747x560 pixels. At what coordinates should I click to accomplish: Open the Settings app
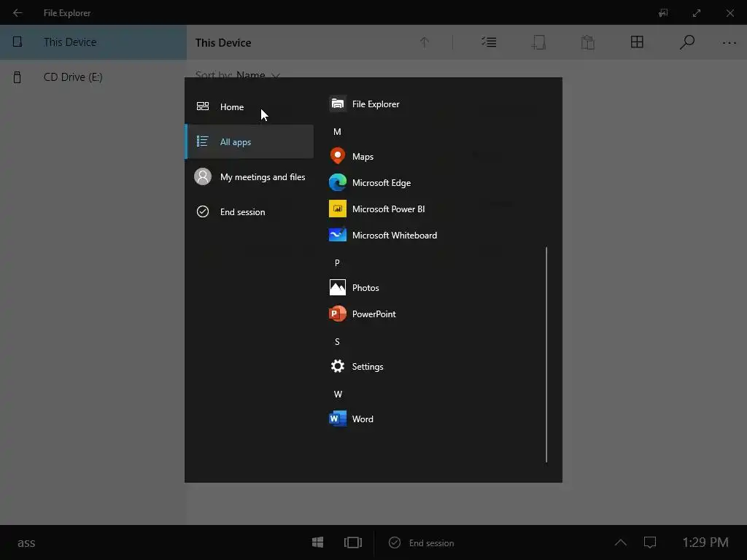click(356, 366)
